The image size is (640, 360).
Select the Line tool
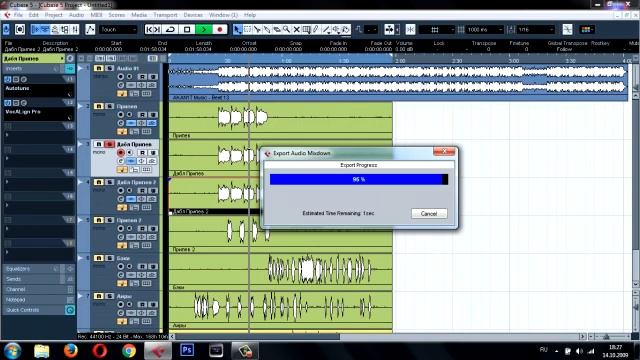326,29
